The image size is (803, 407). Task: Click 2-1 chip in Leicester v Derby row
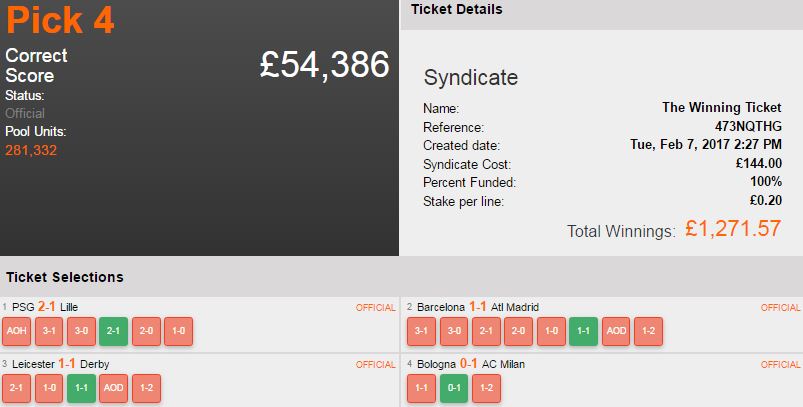[x=17, y=388]
